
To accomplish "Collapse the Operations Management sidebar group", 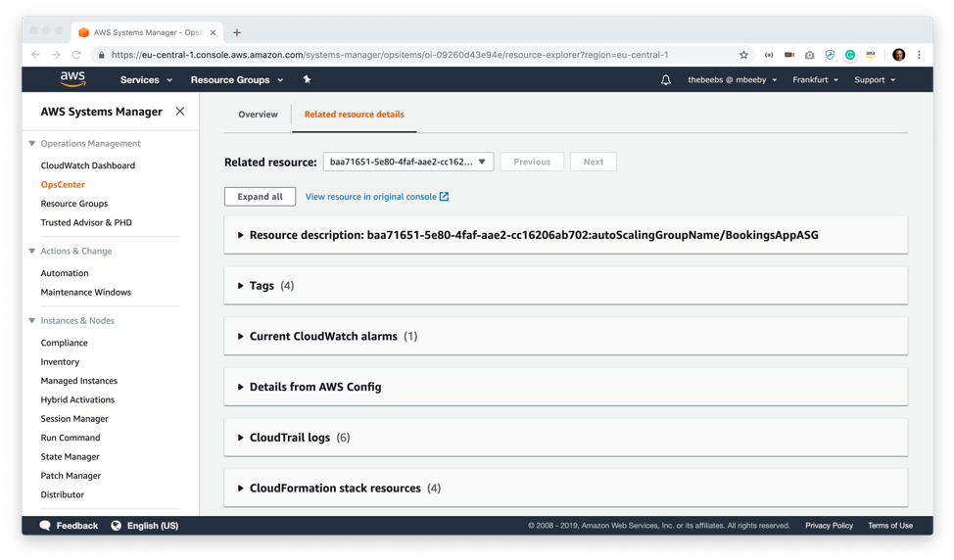I will pyautogui.click(x=32, y=144).
